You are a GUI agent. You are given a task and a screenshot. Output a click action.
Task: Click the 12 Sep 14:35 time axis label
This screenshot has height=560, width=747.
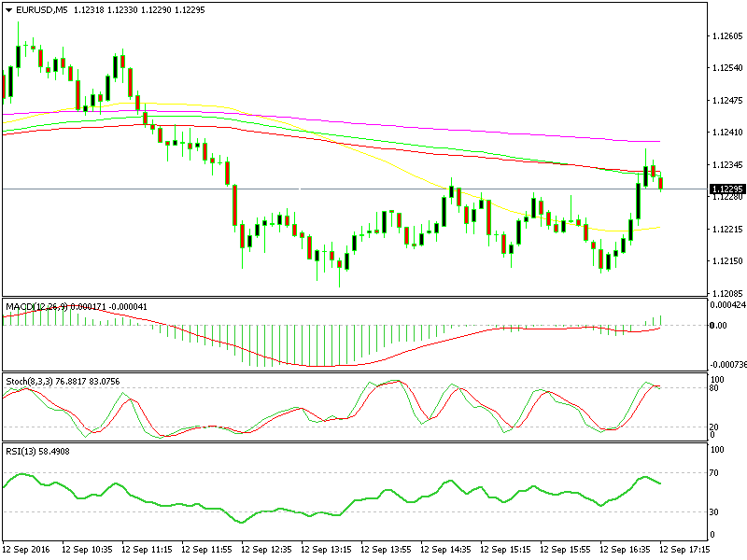pyautogui.click(x=446, y=550)
